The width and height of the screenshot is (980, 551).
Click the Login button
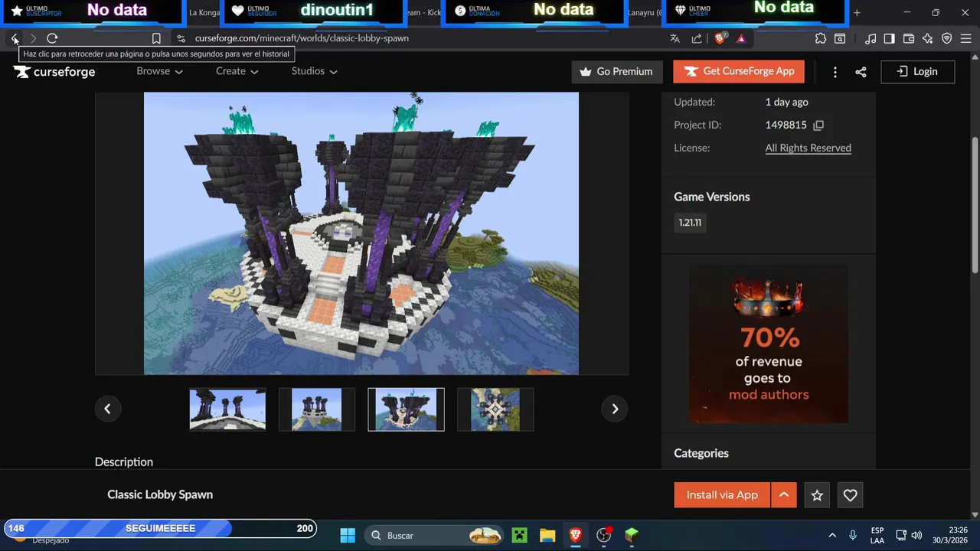[x=917, y=71]
